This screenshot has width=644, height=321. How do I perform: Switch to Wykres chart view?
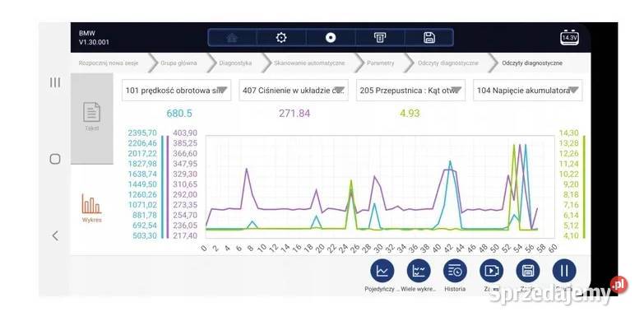click(91, 208)
